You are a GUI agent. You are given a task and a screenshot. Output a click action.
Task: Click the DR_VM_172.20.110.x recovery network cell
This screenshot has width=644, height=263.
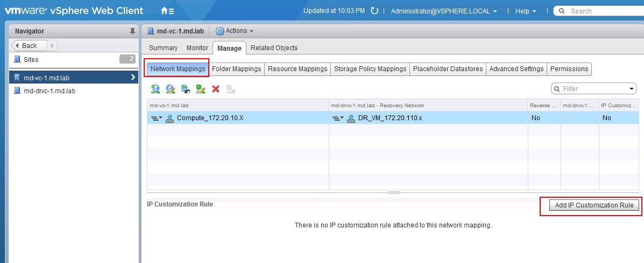coord(428,118)
